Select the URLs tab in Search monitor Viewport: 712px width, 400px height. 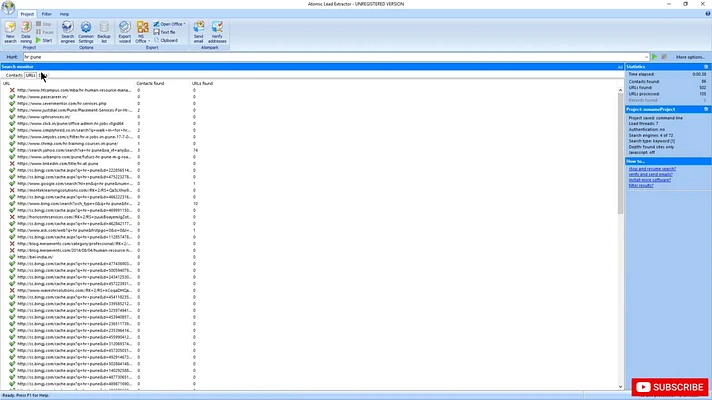(x=30, y=75)
